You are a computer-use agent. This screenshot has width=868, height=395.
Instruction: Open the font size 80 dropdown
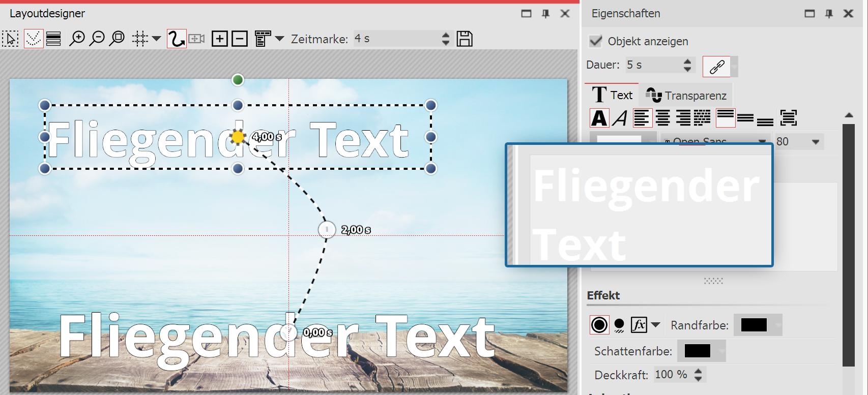tap(816, 142)
